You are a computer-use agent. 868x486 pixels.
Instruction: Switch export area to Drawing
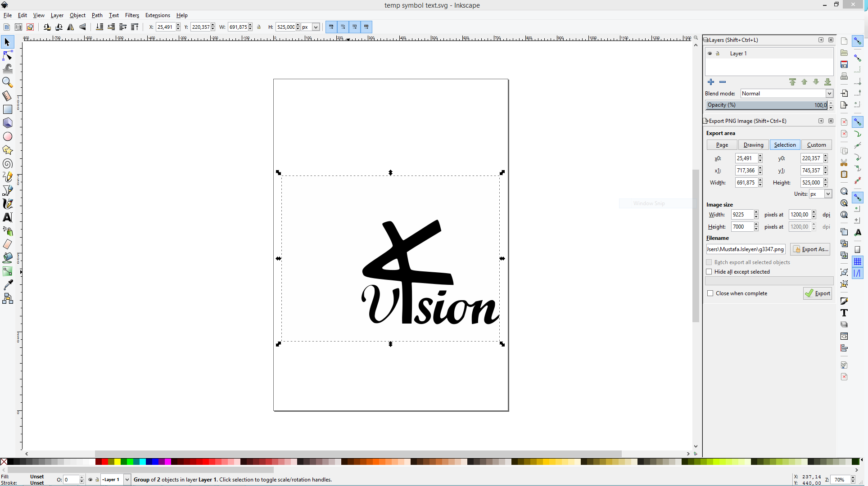[x=753, y=145]
